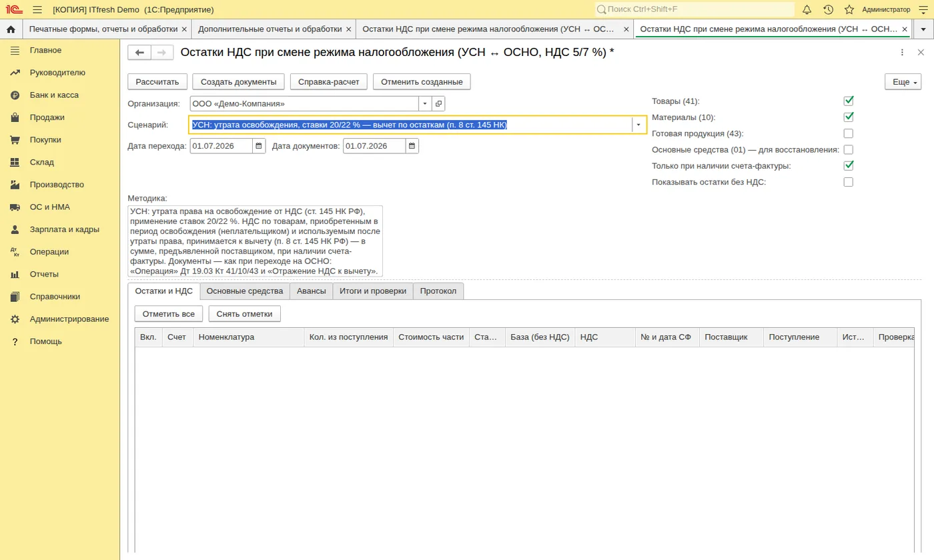Screen dimensions: 934x560
Task: Click Отменить созданные button
Action: pos(422,81)
